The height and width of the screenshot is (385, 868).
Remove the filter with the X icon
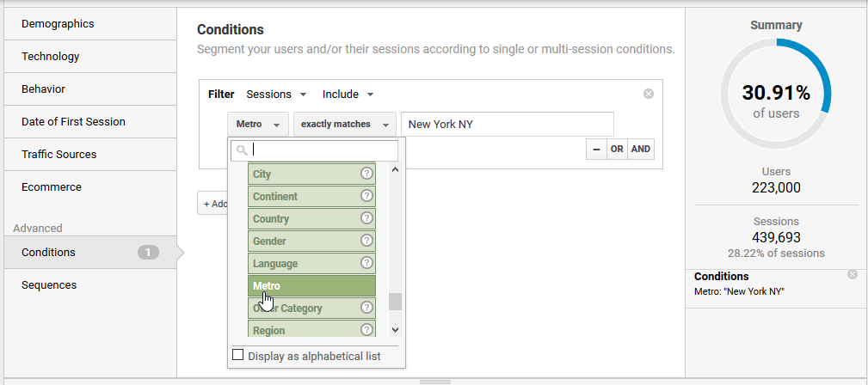pos(649,94)
